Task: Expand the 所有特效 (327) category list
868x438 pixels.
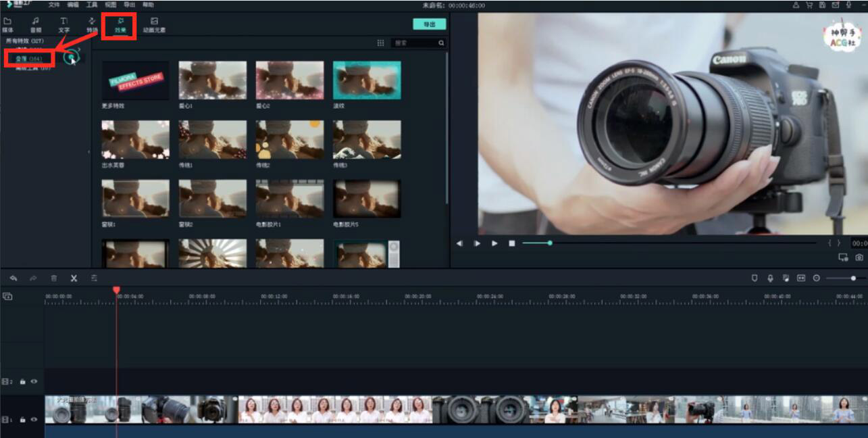Action: tap(24, 41)
